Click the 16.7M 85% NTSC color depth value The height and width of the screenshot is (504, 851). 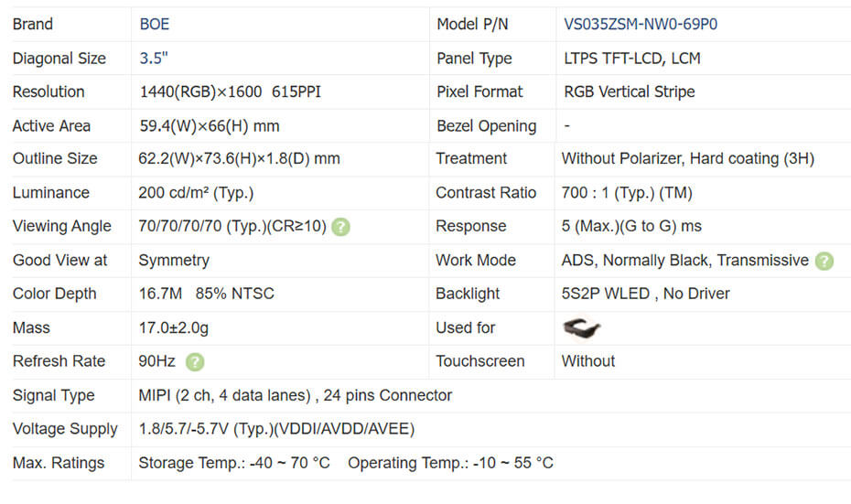pos(206,294)
